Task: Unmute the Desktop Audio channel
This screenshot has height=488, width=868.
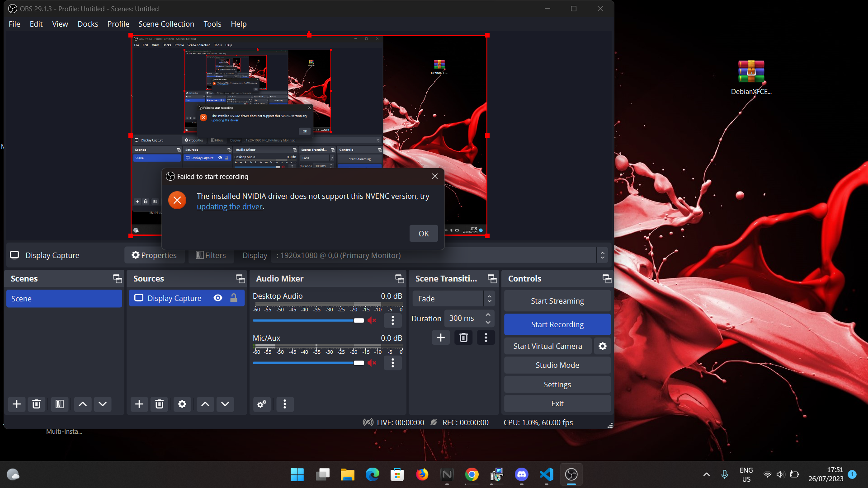Action: [372, 320]
